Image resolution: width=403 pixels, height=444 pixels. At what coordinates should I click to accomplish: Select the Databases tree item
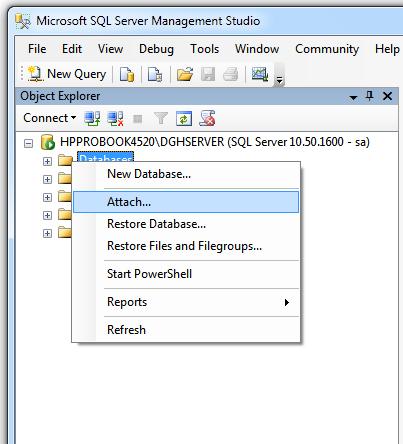[x=105, y=157]
